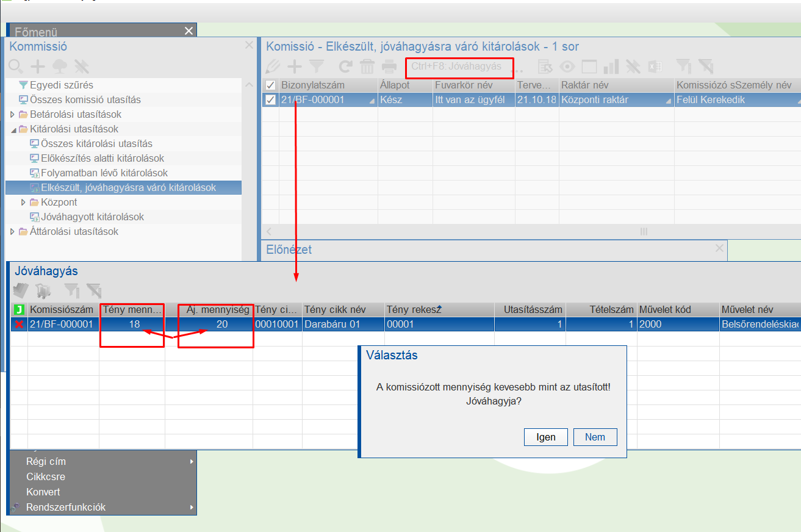Click the gear icon beside Rendszerfunkciók
Screen dimensions: 801x532
click(16, 508)
